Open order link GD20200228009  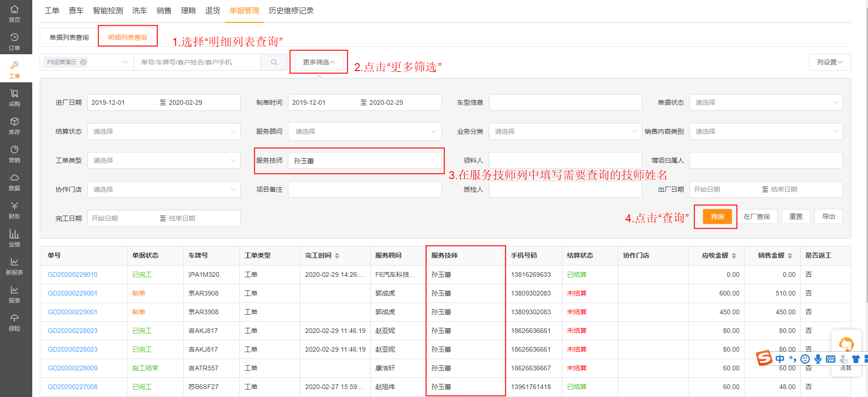(x=72, y=368)
